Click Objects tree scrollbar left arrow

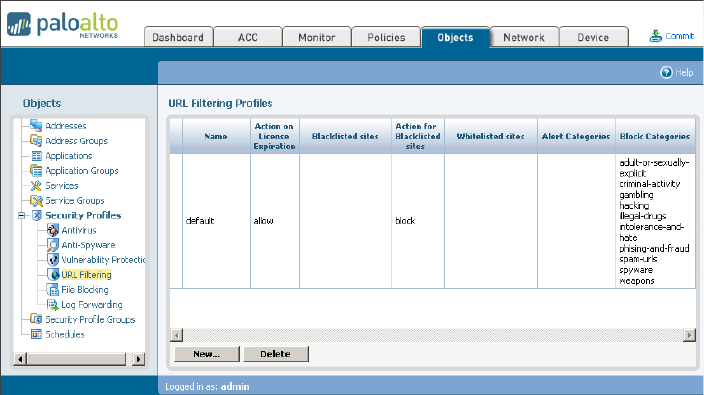(20, 359)
